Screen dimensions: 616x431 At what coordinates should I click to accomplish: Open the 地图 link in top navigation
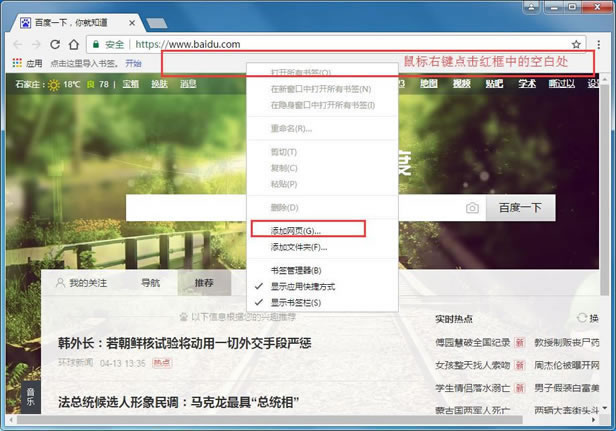tap(429, 83)
